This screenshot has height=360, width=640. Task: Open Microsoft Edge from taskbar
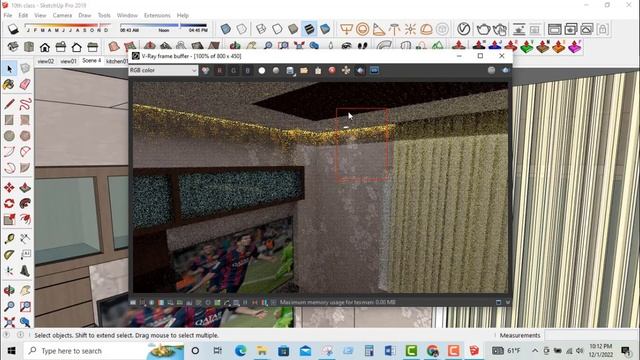point(240,351)
